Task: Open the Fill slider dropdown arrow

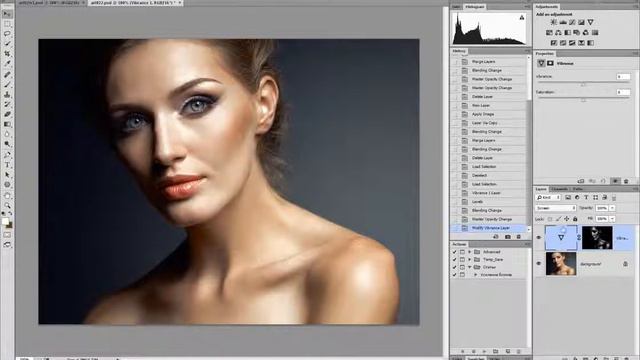Action: (x=612, y=219)
